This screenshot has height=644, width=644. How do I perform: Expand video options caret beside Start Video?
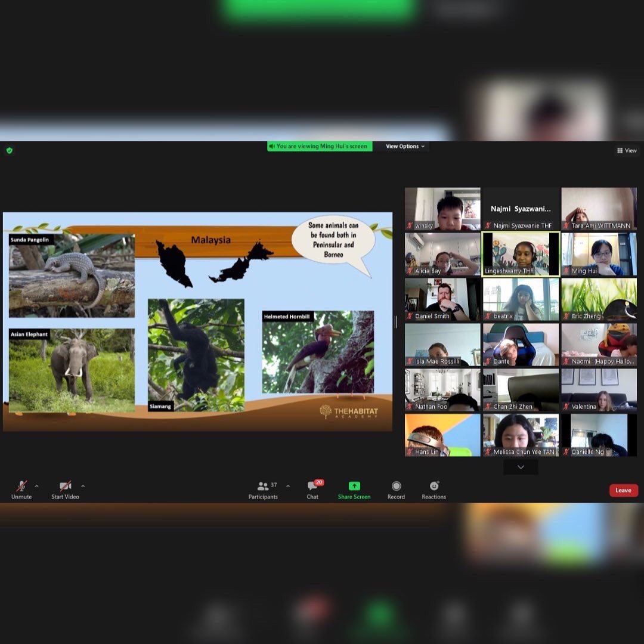click(83, 486)
